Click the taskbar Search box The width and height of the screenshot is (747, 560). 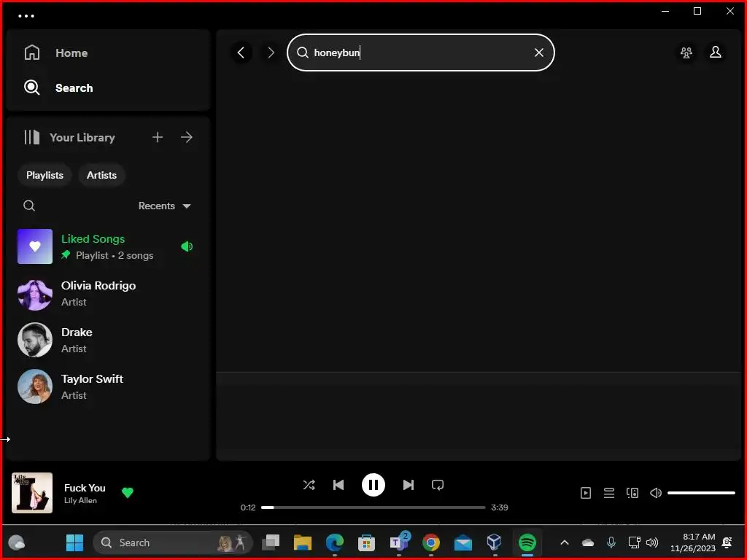[172, 542]
